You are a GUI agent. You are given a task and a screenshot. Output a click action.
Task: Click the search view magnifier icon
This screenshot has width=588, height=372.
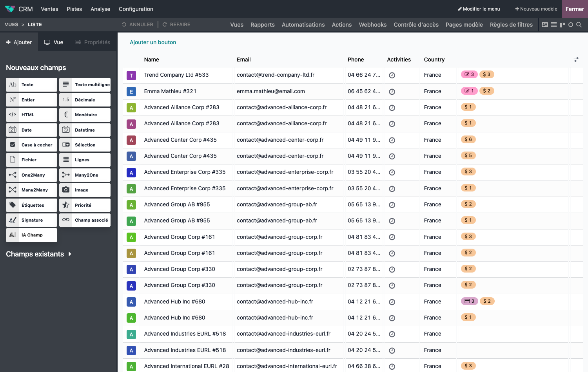tap(579, 25)
